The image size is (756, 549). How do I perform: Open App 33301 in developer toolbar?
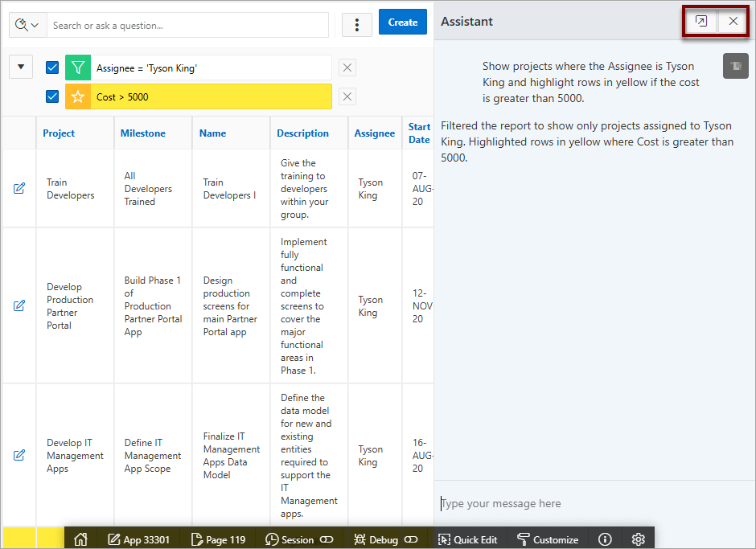pyautogui.click(x=139, y=539)
